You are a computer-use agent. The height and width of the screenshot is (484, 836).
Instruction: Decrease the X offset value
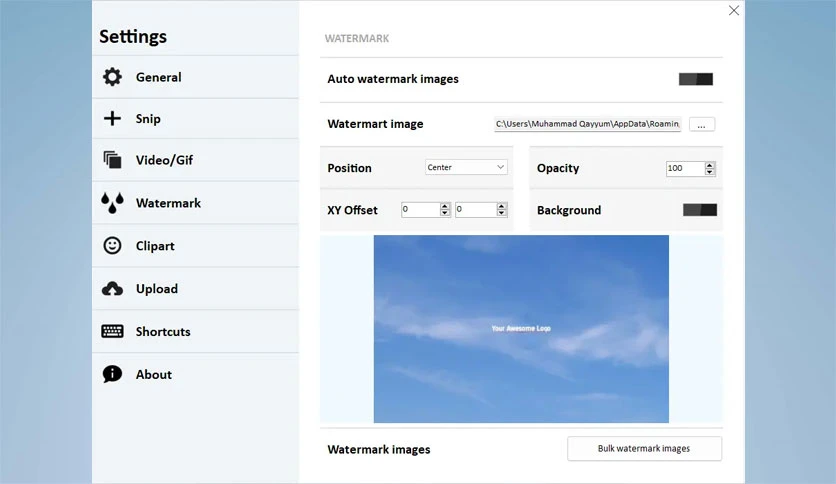[x=445, y=212]
